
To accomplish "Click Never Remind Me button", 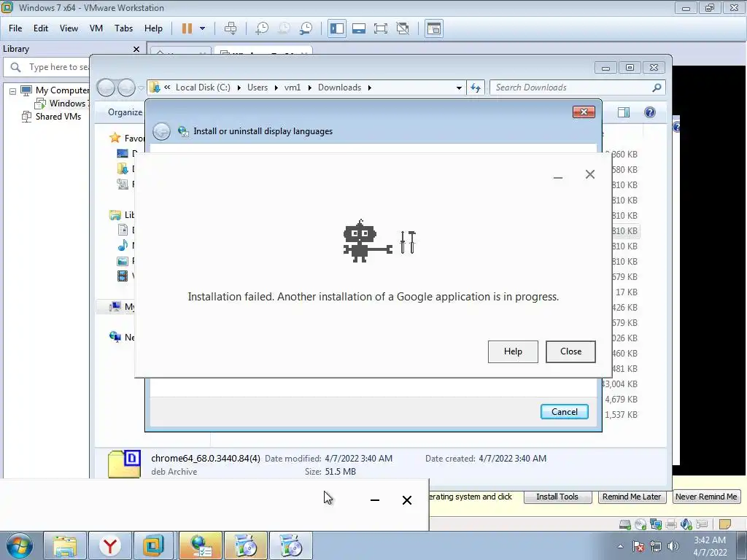I will coord(706,497).
